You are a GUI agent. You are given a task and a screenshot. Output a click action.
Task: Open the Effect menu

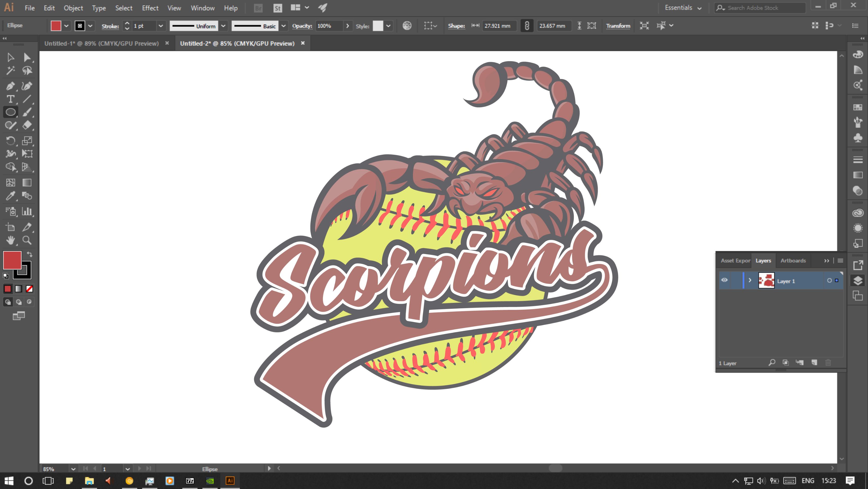(x=150, y=8)
